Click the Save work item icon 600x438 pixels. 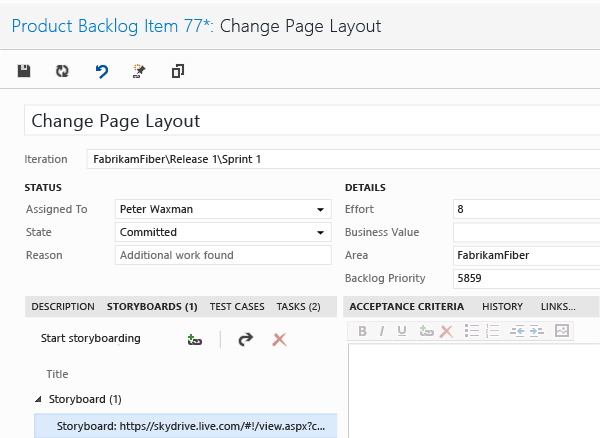click(25, 71)
